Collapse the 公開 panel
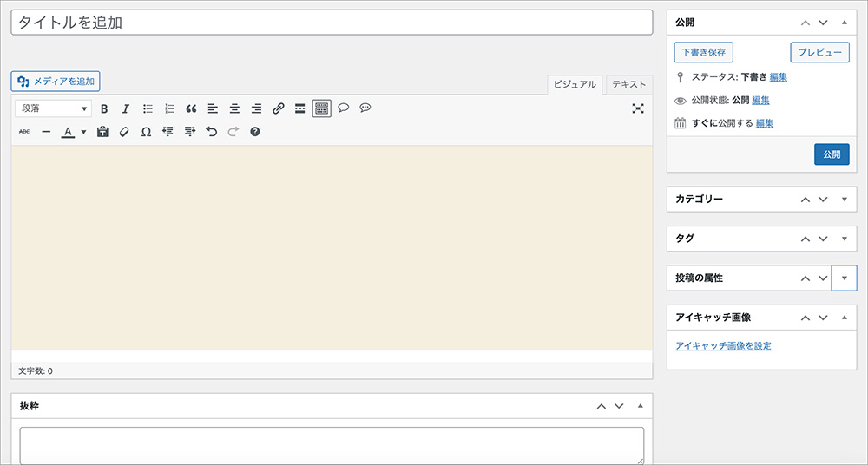Screen dimensions: 868x465 845,22
